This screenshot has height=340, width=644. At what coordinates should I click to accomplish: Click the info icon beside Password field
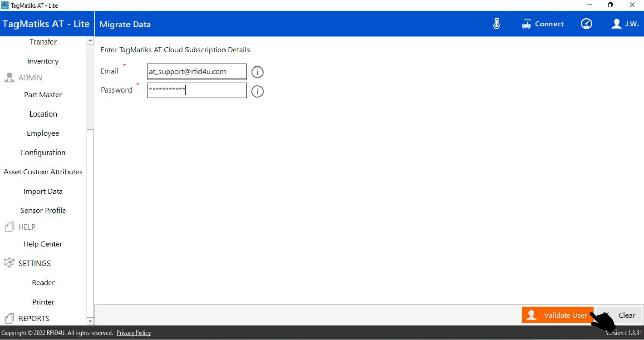(257, 92)
